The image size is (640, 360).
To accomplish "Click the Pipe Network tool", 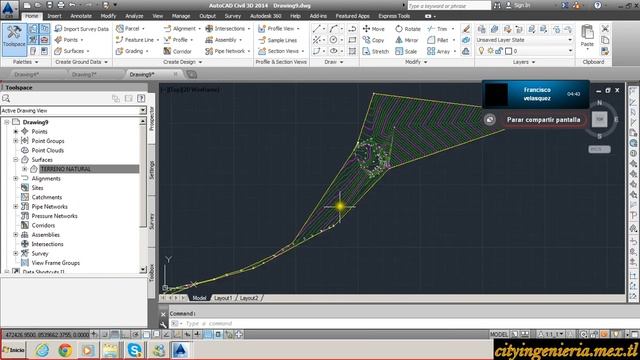I will pyautogui.click(x=225, y=51).
